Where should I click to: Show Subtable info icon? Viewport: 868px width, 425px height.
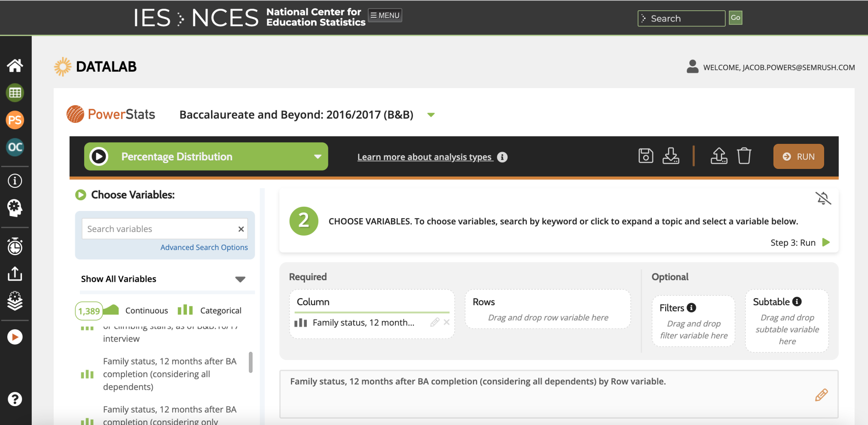pyautogui.click(x=797, y=302)
